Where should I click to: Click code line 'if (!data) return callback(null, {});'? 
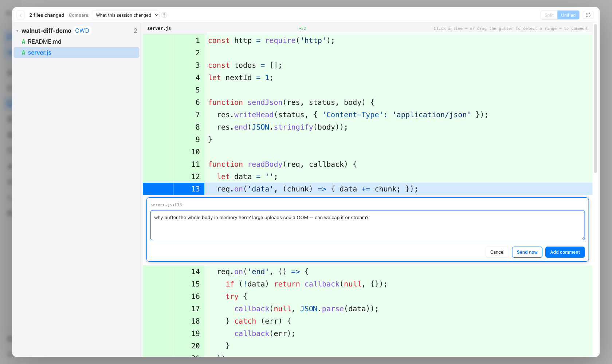tap(306, 284)
